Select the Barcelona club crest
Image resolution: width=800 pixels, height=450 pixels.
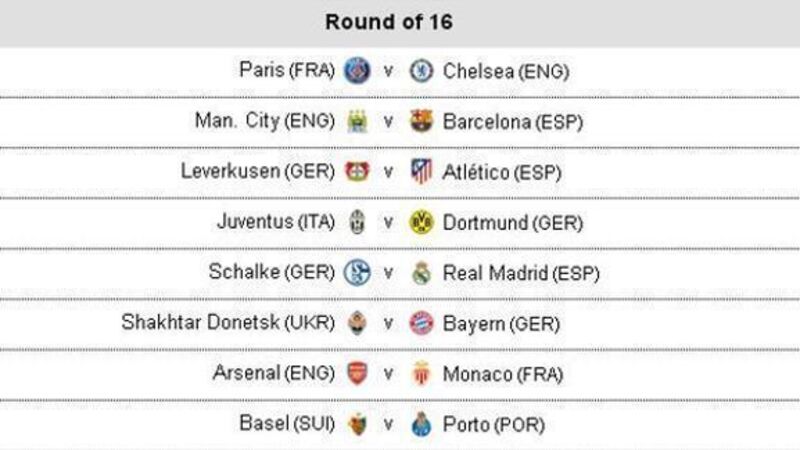coord(421,122)
